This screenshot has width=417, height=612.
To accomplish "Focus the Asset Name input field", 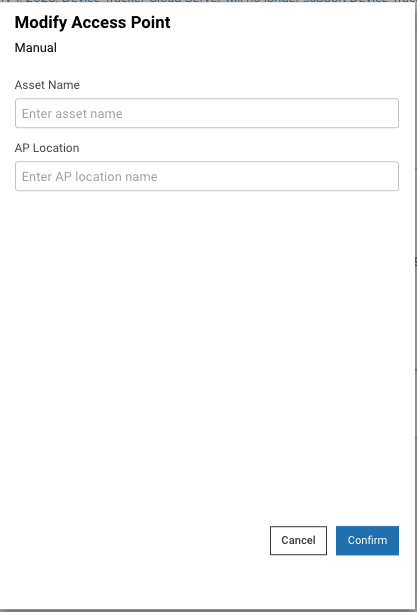I will click(x=207, y=113).
